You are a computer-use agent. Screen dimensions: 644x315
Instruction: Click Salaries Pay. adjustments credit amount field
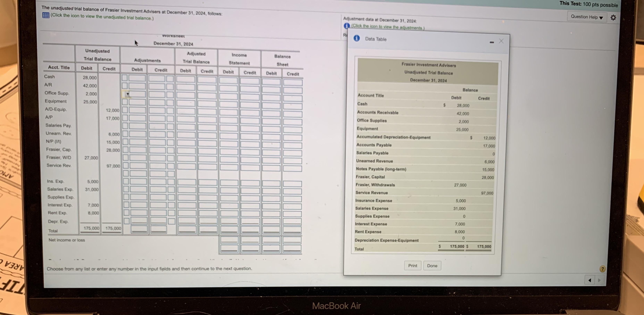157,126
